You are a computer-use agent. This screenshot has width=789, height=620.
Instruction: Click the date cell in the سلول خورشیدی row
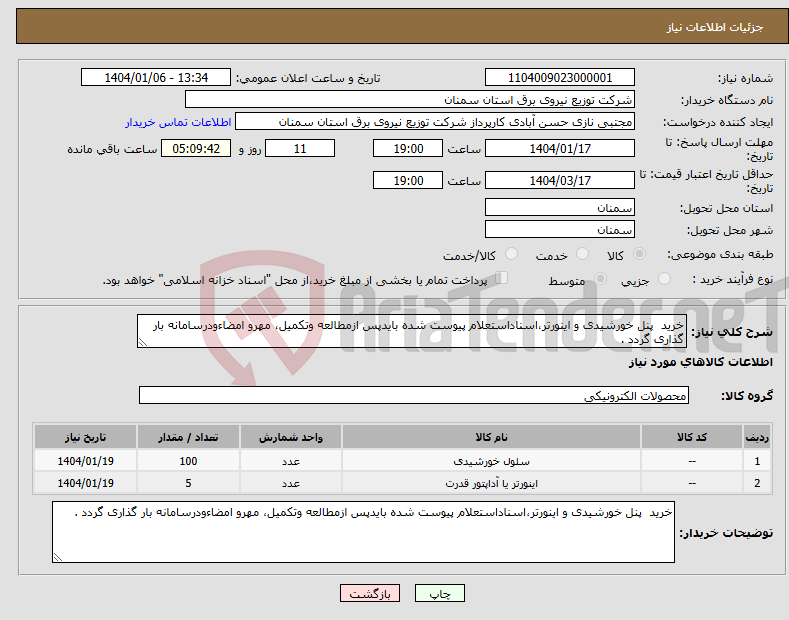86,461
